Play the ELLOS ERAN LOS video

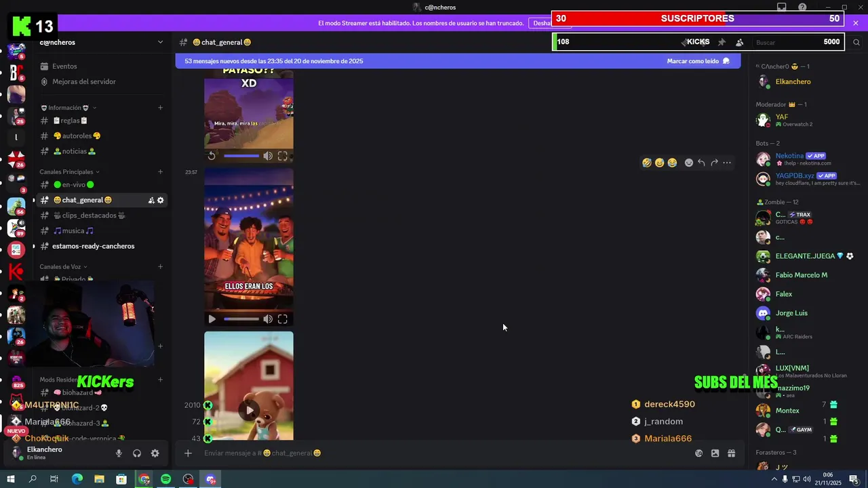212,319
